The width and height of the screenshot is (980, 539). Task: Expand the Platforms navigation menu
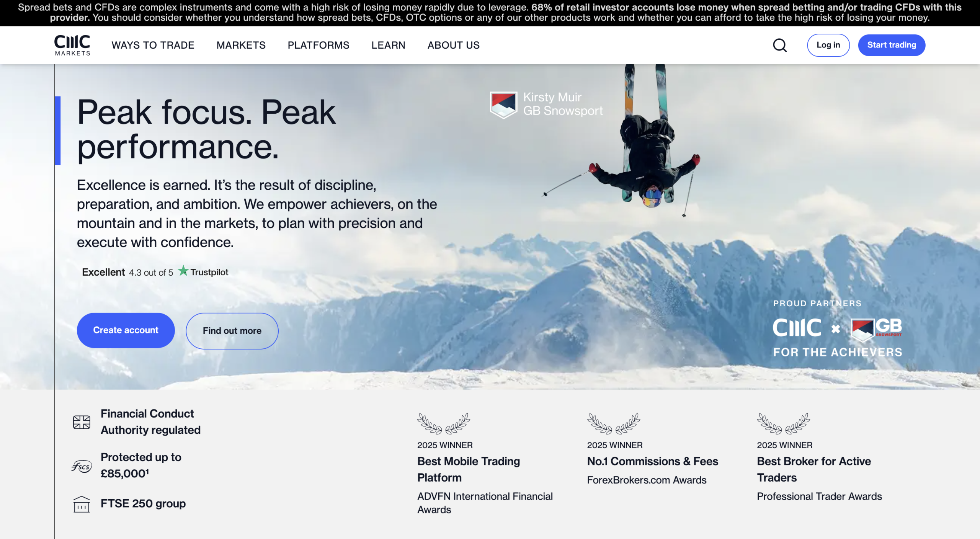(x=318, y=45)
